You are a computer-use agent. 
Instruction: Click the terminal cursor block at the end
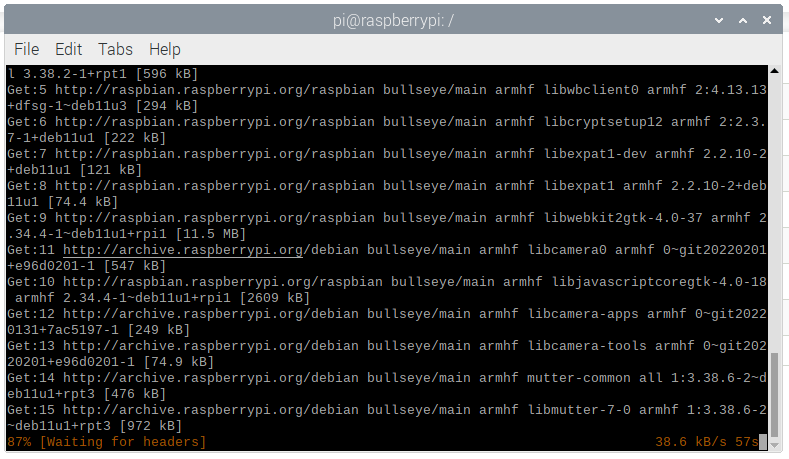click(762, 442)
